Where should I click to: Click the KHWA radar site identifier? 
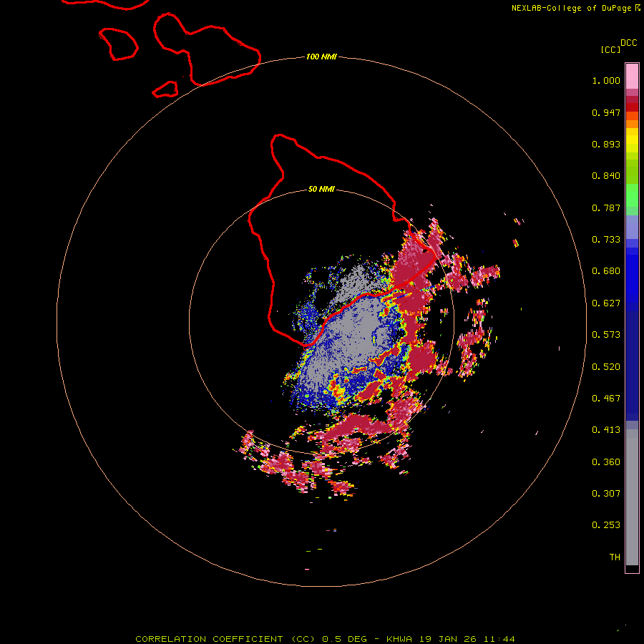click(x=399, y=639)
